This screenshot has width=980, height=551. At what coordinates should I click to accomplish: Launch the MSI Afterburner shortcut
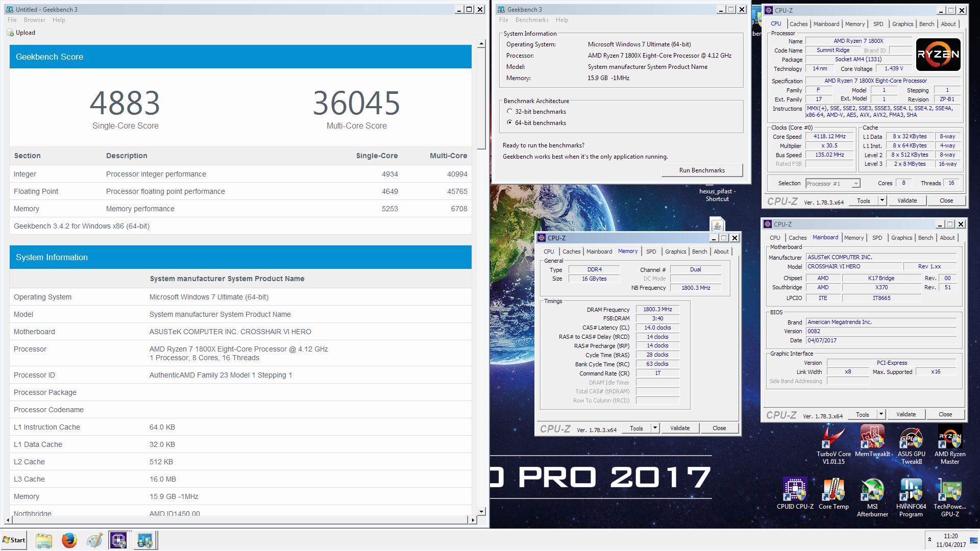(x=872, y=497)
